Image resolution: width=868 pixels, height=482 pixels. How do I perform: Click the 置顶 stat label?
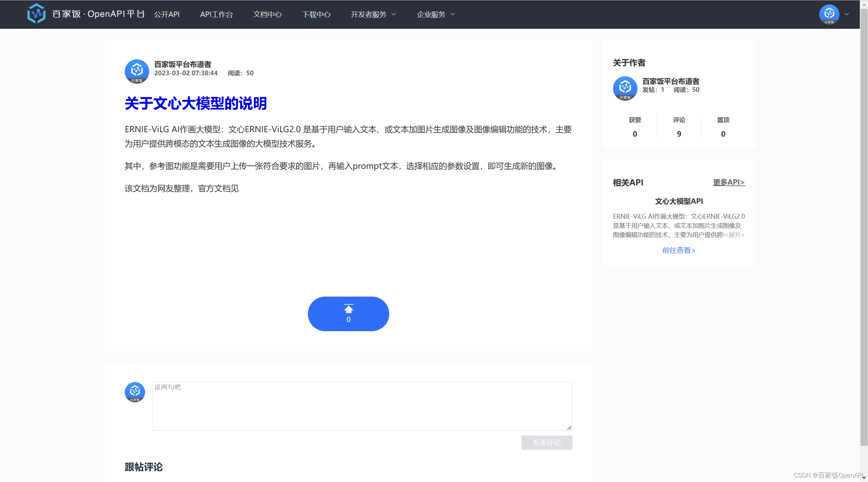(723, 120)
